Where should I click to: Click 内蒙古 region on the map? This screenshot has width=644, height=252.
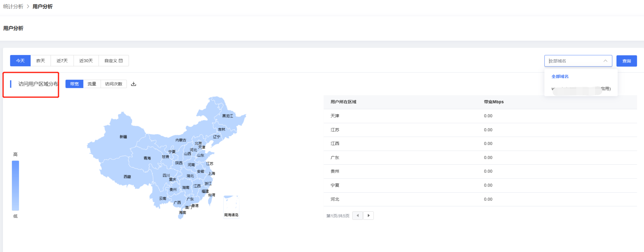pos(181,140)
